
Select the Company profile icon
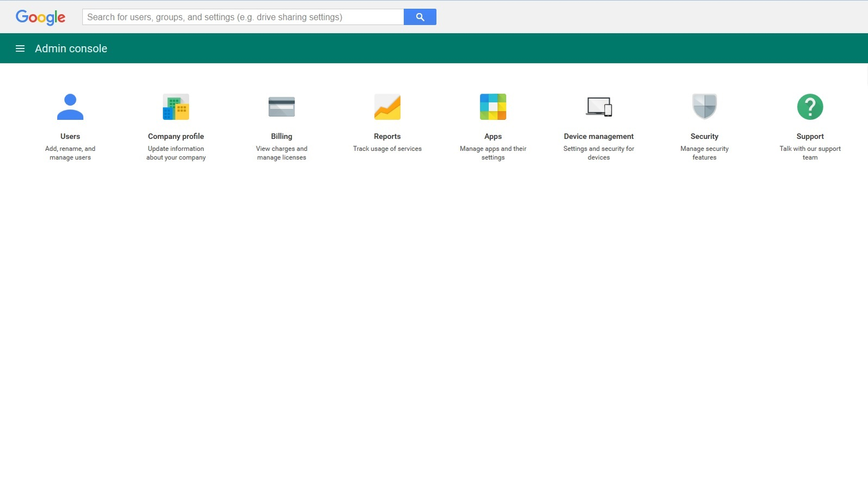[x=176, y=106]
